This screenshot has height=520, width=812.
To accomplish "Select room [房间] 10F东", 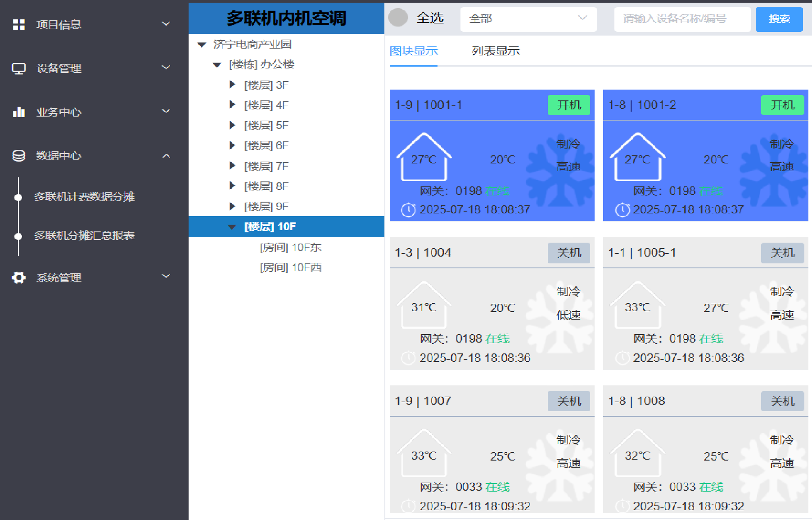I will click(291, 247).
